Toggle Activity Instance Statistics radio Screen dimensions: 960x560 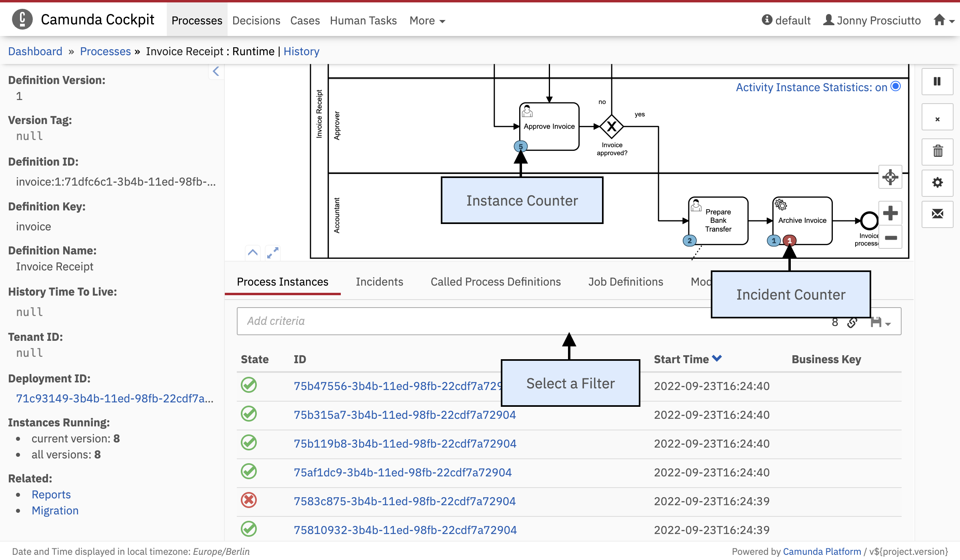(896, 86)
